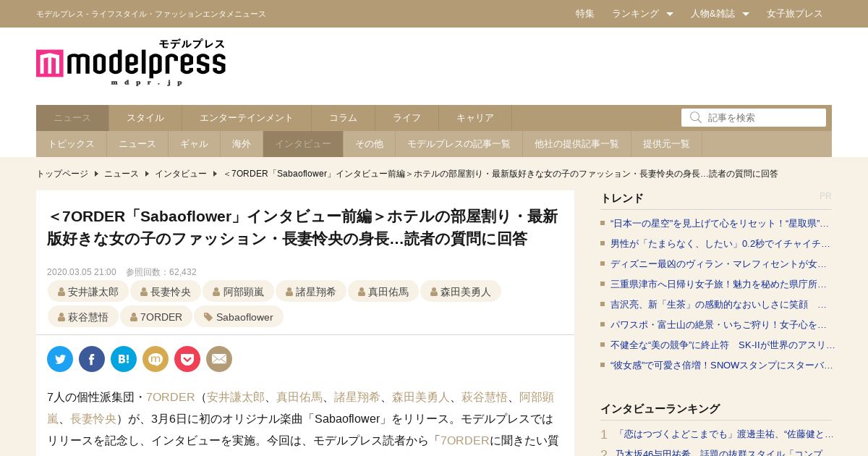
Task: Open trend 吉沢亮、新「生茶」article
Action: 720,305
